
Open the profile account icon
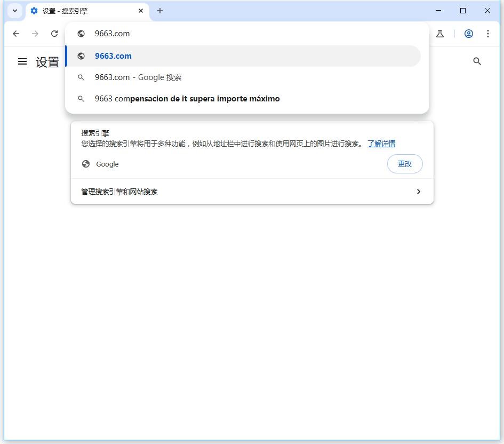click(x=468, y=34)
